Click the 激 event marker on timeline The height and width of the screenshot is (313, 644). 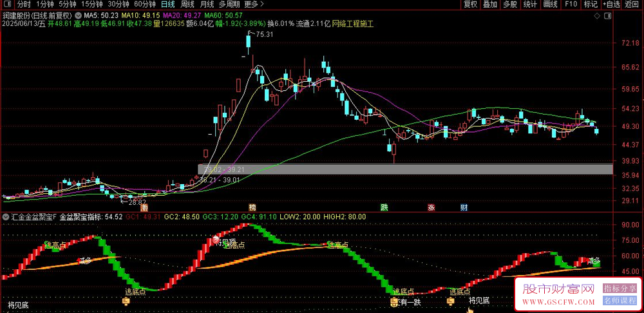tap(144, 207)
